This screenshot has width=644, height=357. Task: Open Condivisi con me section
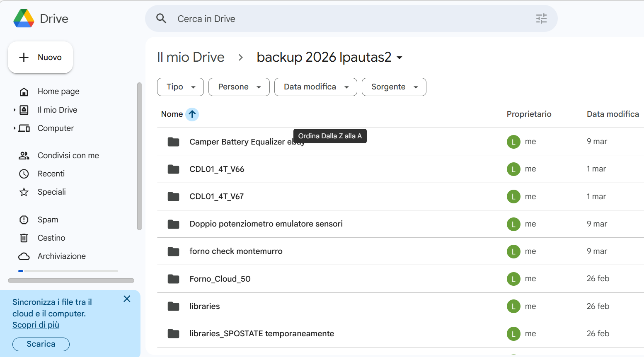(68, 155)
